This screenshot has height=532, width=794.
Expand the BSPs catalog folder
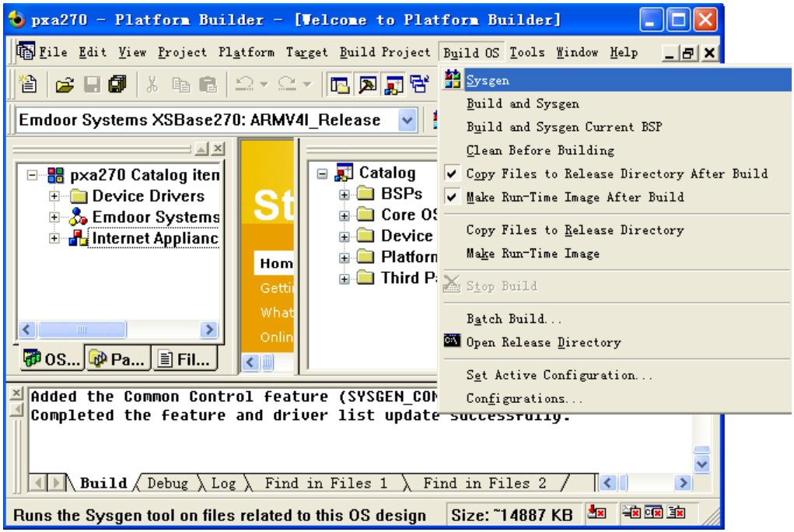pyautogui.click(x=344, y=194)
